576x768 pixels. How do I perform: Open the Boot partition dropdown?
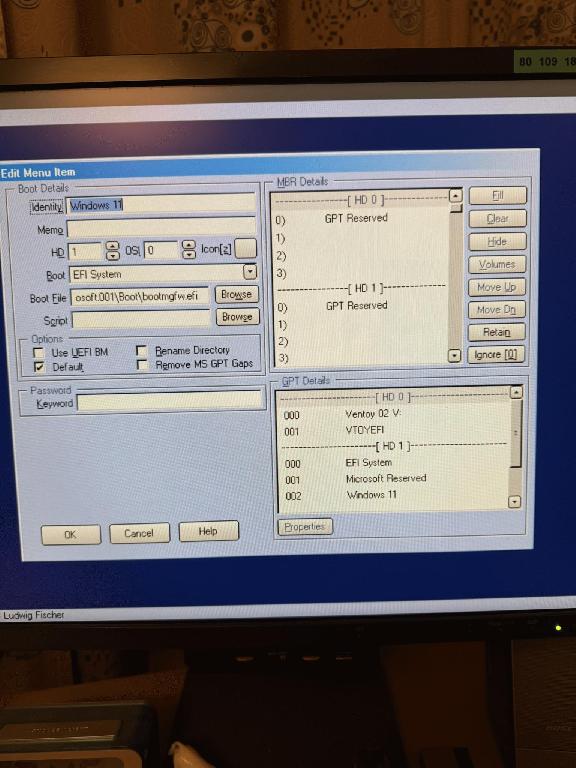click(x=250, y=272)
